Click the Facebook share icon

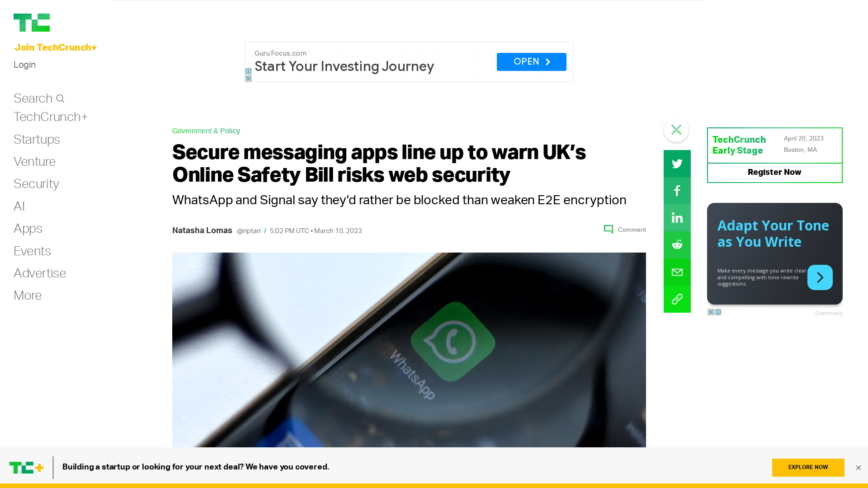[x=677, y=191]
